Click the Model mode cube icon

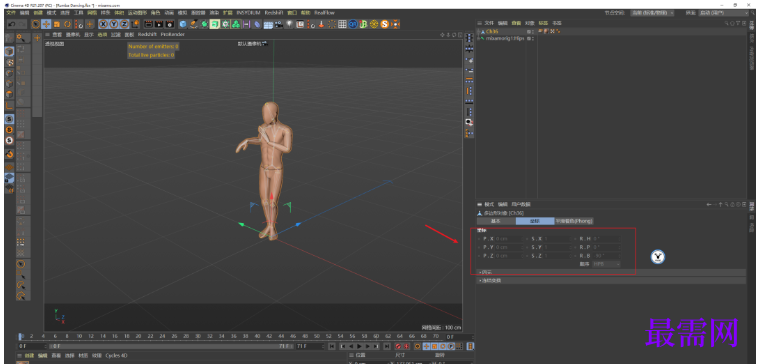[9, 52]
